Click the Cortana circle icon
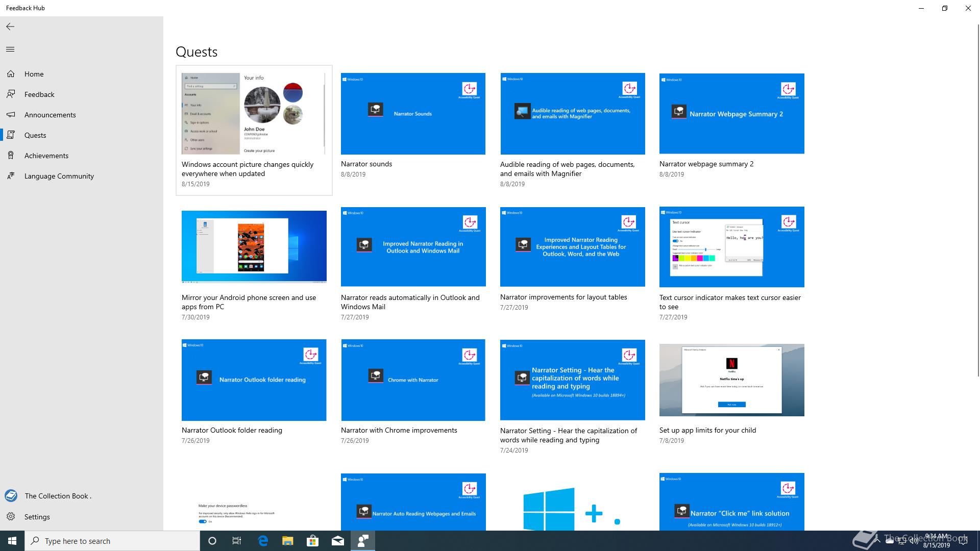The height and width of the screenshot is (551, 980). point(212,541)
